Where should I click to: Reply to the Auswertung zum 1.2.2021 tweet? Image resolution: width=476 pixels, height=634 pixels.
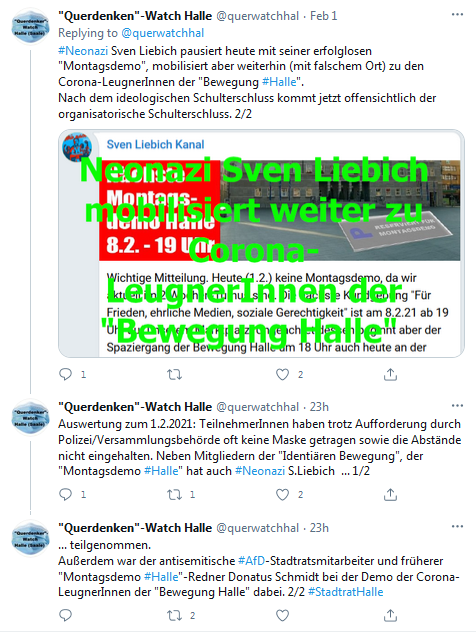coord(66,495)
